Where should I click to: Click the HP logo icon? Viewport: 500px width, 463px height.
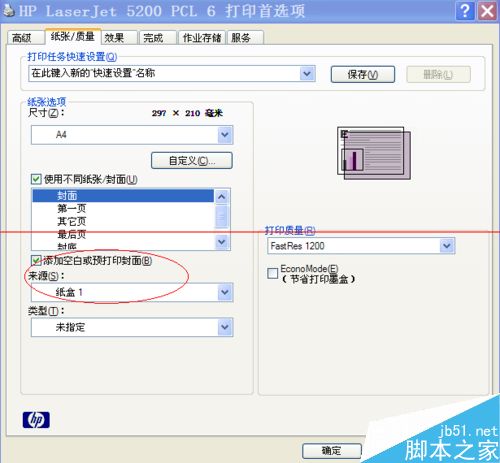tap(36, 420)
